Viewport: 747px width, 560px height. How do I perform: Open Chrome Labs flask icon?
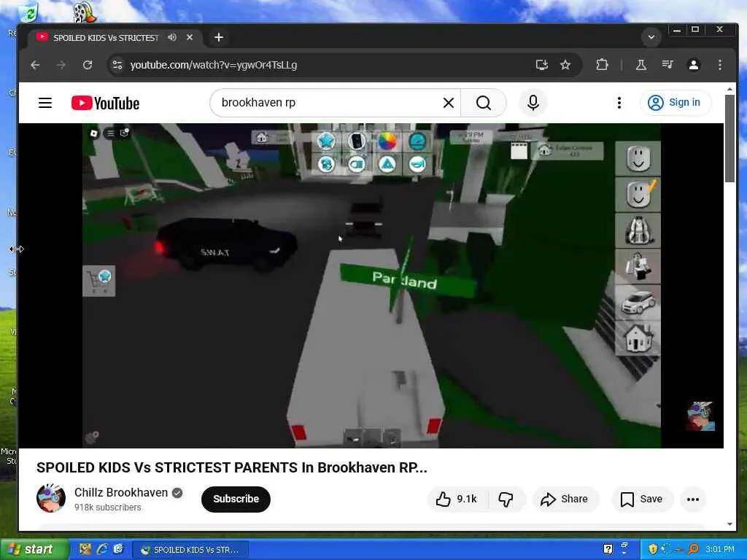[x=641, y=65]
